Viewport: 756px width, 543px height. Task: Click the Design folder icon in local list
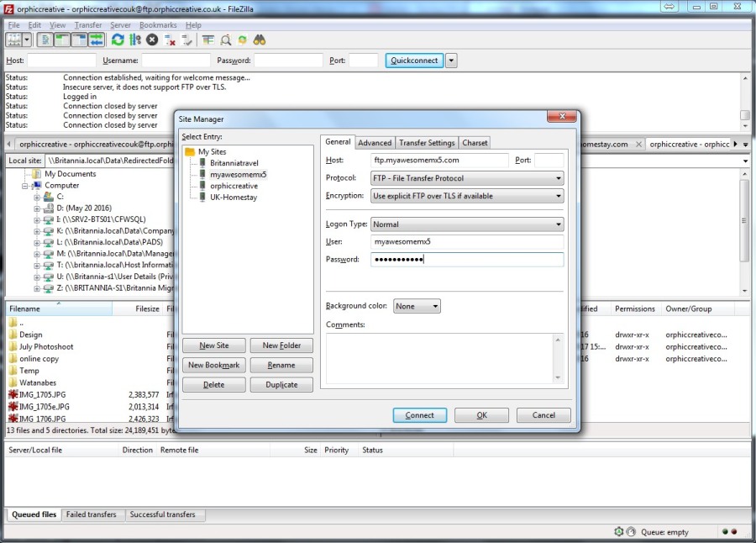(13, 335)
